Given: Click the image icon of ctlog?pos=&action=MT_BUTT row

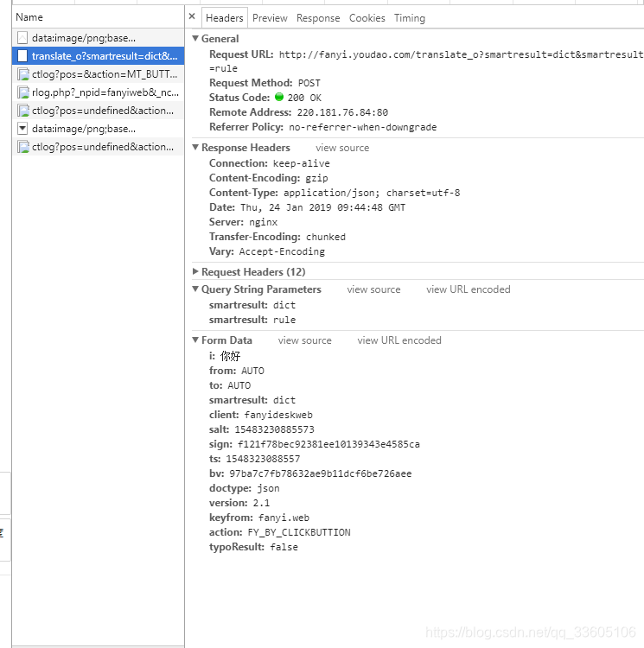Looking at the screenshot, I should [23, 74].
